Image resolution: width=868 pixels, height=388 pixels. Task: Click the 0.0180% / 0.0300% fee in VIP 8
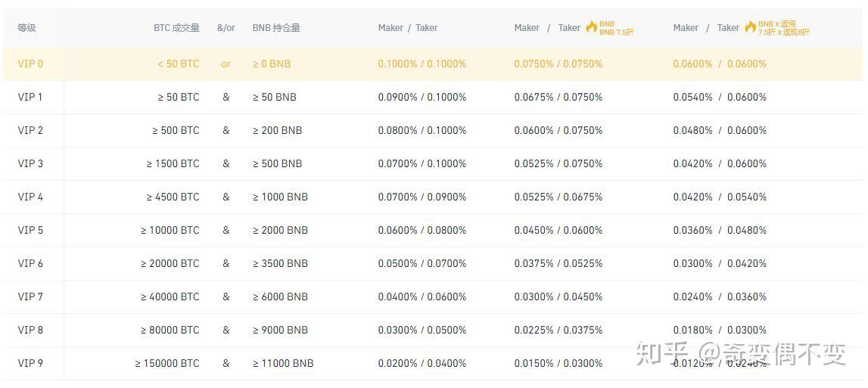click(720, 330)
